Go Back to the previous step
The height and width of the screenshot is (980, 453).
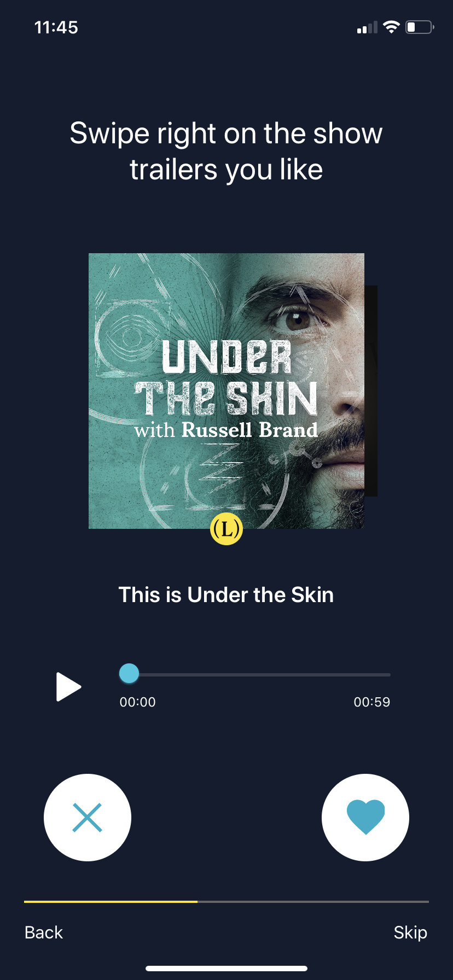(x=44, y=932)
